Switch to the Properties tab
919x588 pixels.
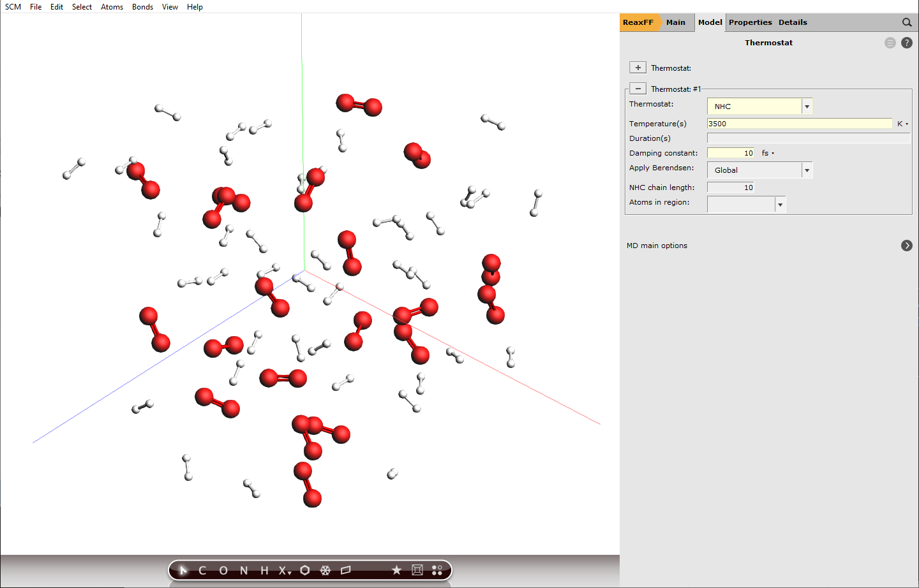[x=750, y=22]
